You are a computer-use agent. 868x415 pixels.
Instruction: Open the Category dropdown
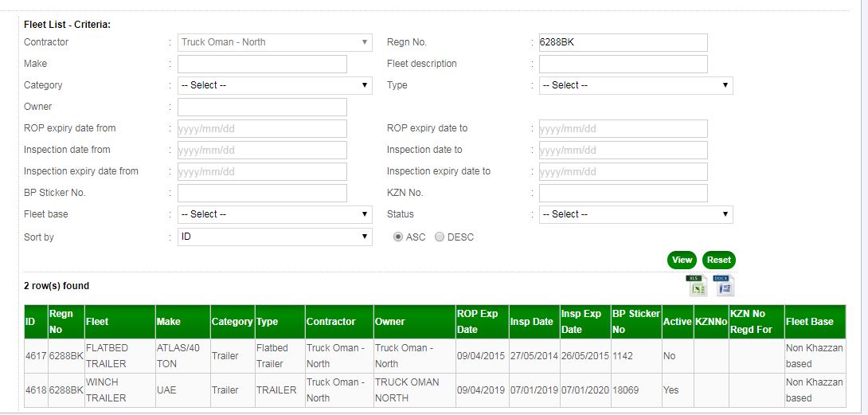[x=275, y=85]
